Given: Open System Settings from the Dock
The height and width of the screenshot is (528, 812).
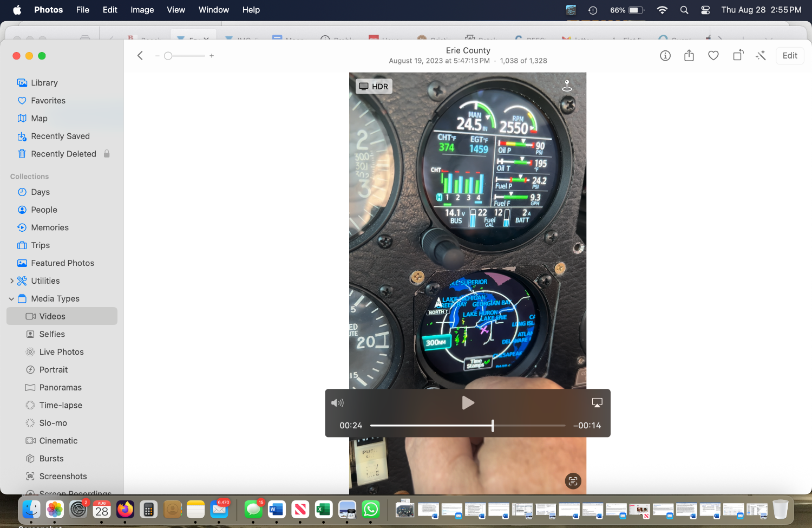Looking at the screenshot, I should point(78,510).
